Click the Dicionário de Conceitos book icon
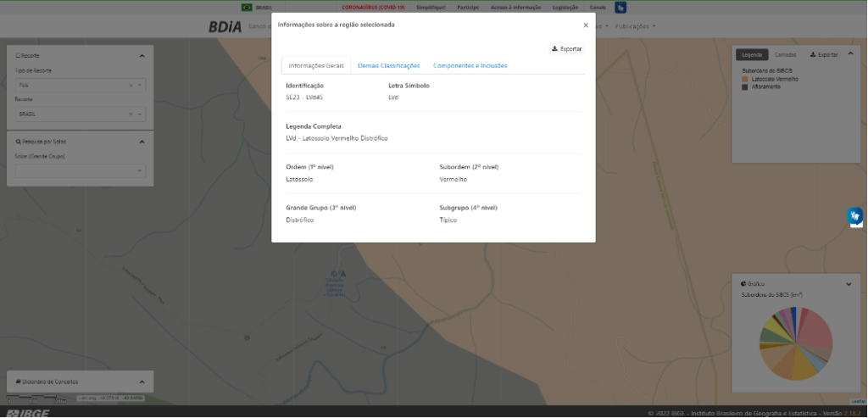 [x=19, y=382]
